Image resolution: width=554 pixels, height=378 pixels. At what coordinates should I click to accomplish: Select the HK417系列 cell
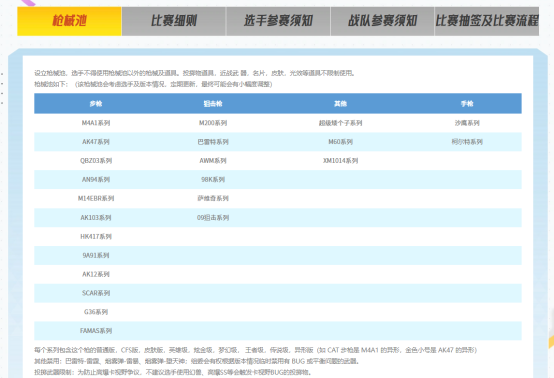pyautogui.click(x=96, y=236)
